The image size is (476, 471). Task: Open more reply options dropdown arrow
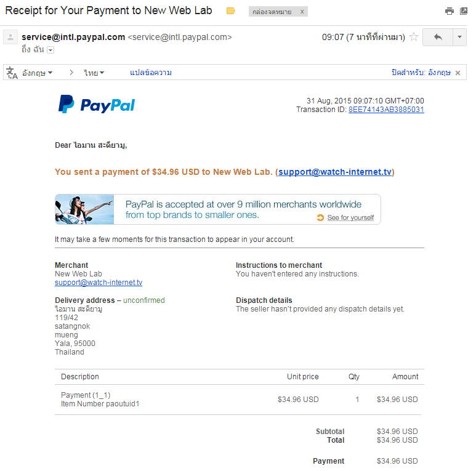[x=459, y=38]
